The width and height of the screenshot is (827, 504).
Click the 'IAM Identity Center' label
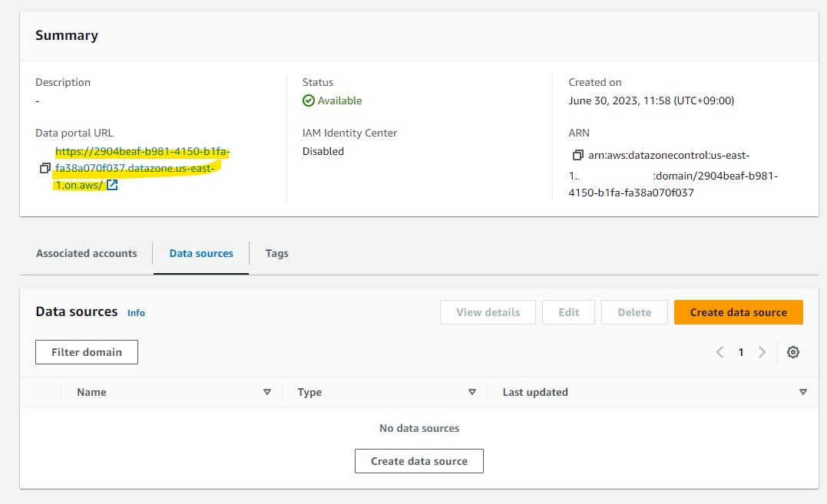(x=349, y=133)
